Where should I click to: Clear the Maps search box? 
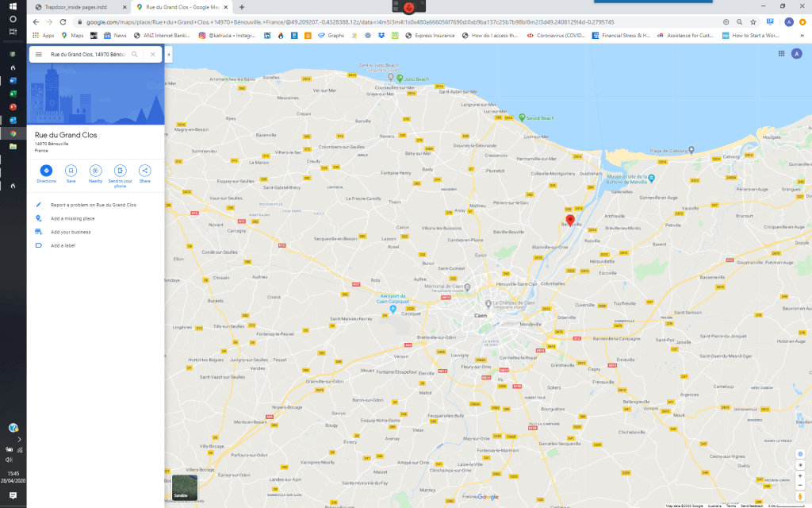[x=153, y=54]
